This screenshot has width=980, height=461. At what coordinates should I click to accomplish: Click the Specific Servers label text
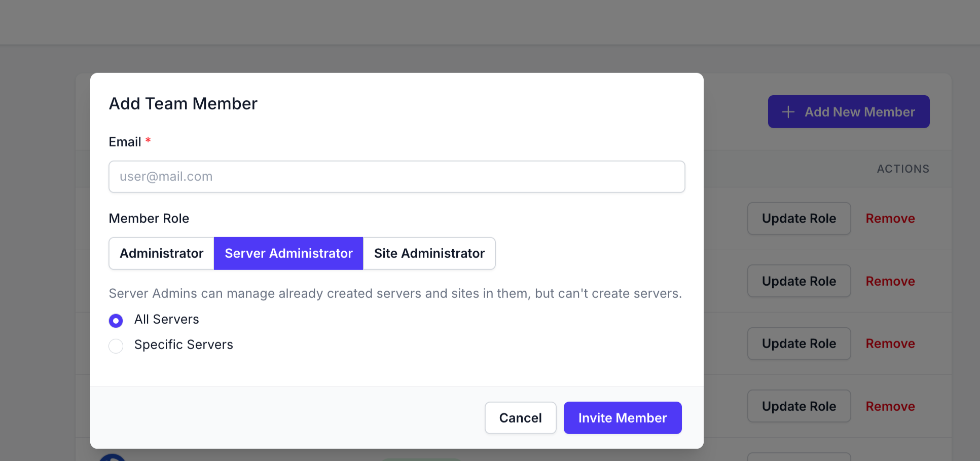tap(184, 345)
